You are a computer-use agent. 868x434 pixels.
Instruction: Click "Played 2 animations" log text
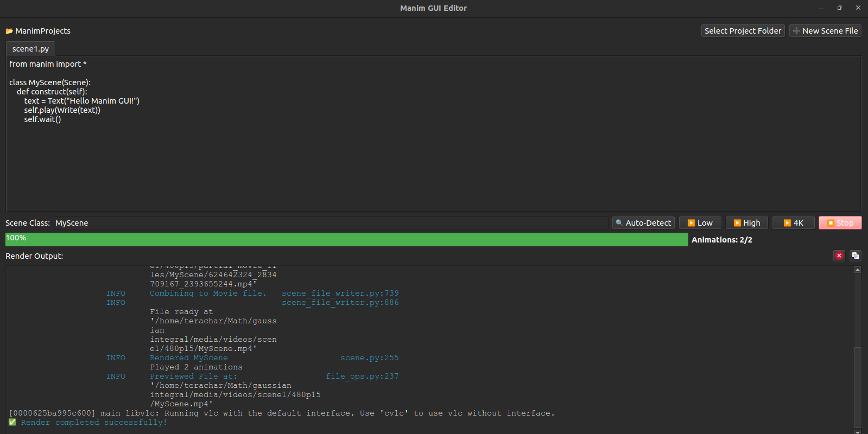pyautogui.click(x=196, y=367)
